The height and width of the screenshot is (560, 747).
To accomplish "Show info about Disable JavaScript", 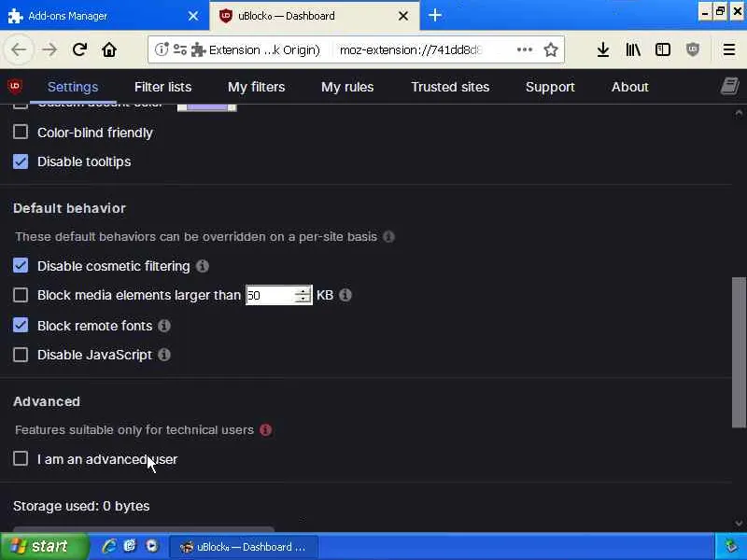I will (164, 355).
